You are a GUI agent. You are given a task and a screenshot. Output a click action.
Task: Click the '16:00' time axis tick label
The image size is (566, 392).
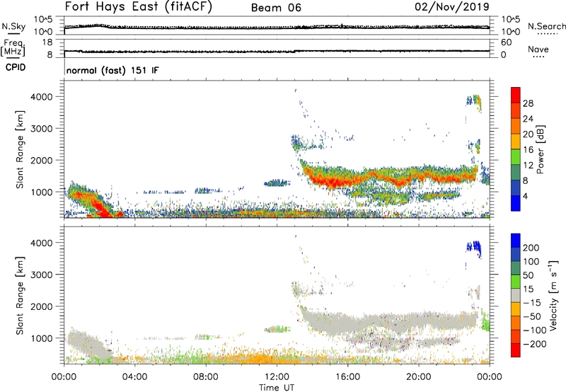click(x=348, y=377)
